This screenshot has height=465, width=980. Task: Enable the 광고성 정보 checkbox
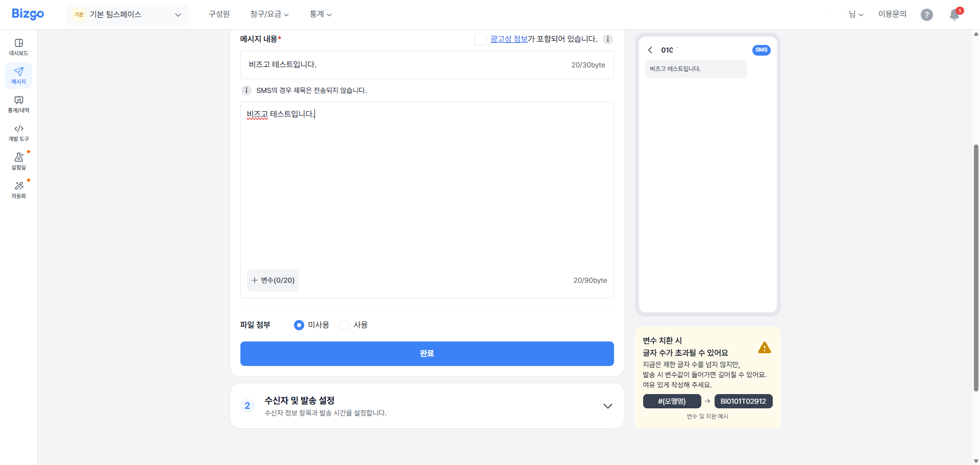pos(480,39)
